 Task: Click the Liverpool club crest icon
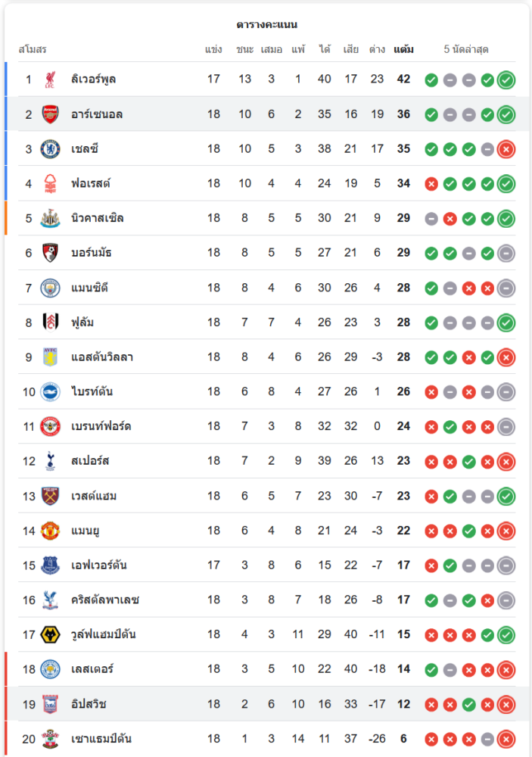pos(51,79)
